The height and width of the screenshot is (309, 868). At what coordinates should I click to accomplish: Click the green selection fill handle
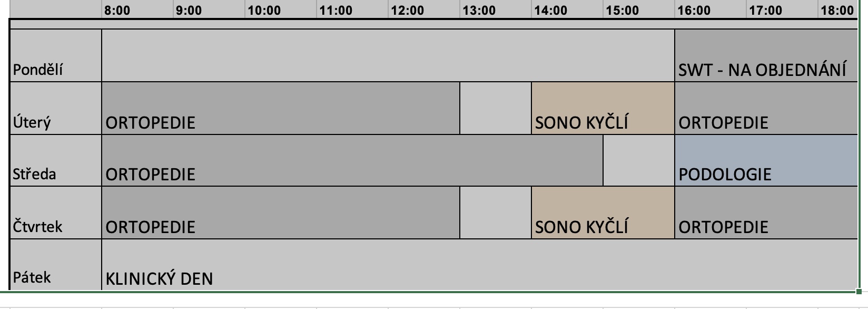point(859,291)
